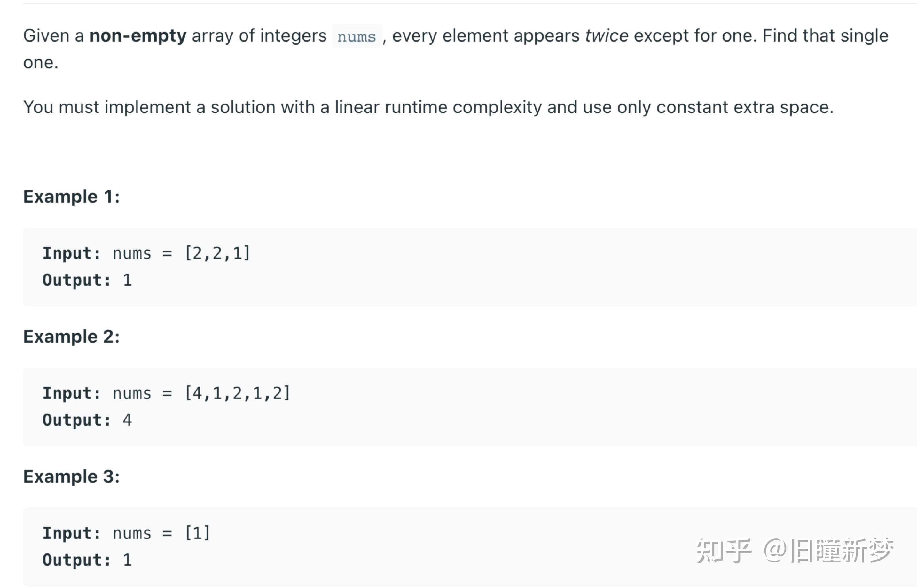Click the array [4,1,2,1,2] in Example 2
Viewport: 917px width, 588px height.
tap(237, 393)
